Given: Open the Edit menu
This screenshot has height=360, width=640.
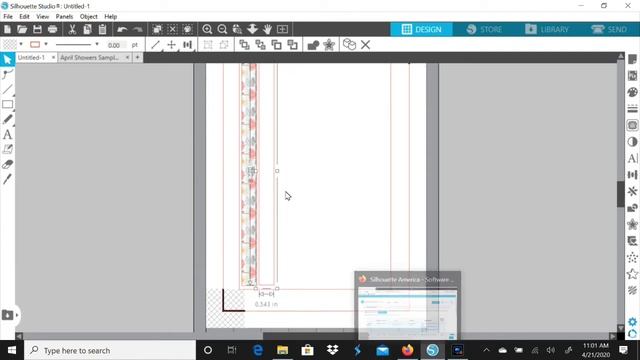Looking at the screenshot, I should [x=24, y=17].
